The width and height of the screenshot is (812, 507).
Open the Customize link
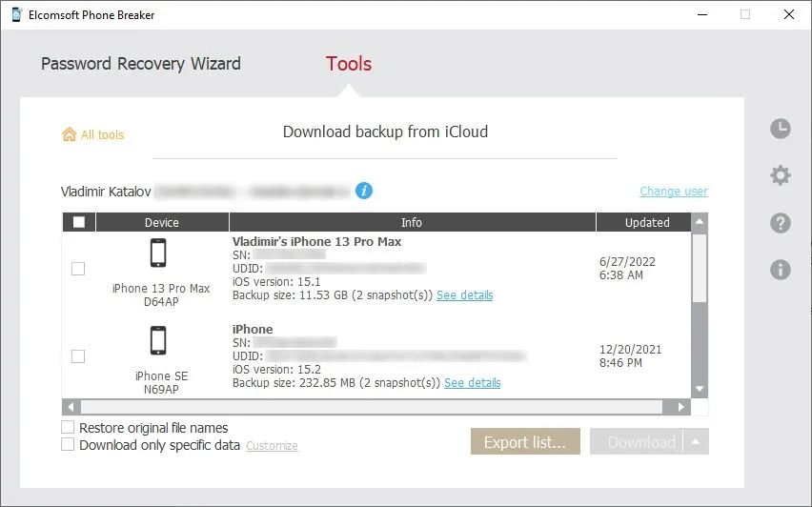pos(272,445)
